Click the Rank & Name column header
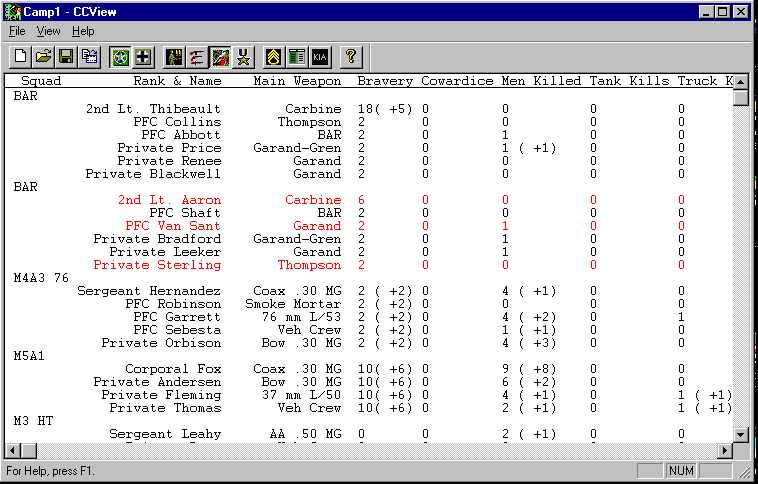Image resolution: width=758 pixels, height=484 pixels. (177, 81)
